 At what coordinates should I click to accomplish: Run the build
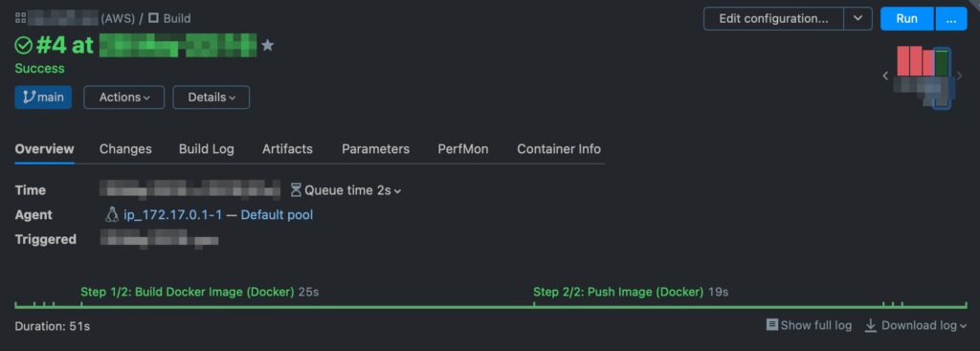click(907, 19)
